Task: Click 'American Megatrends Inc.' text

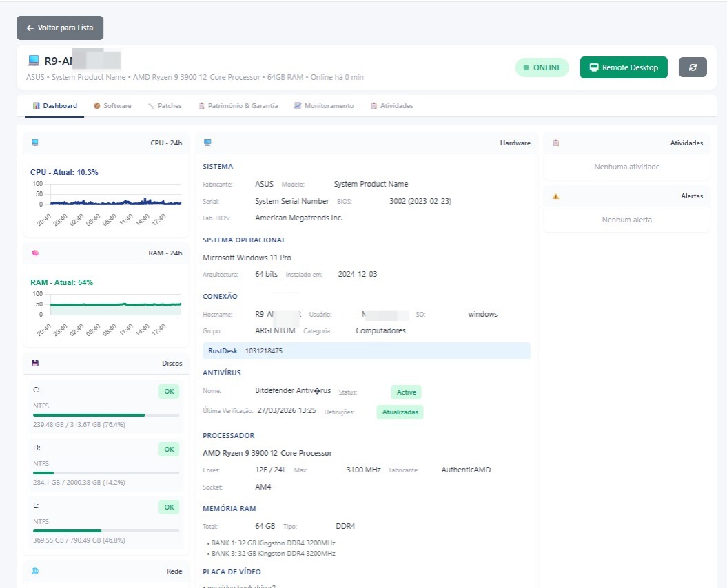Action: point(299,218)
